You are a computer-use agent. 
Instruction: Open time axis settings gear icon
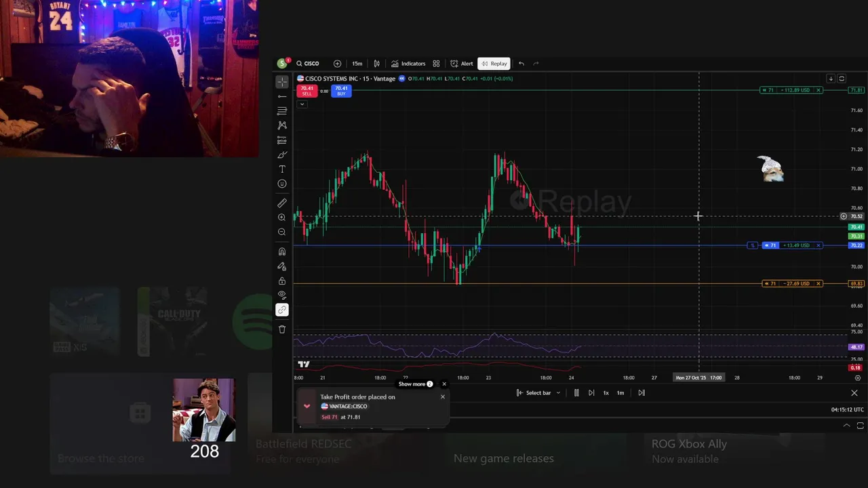858,378
